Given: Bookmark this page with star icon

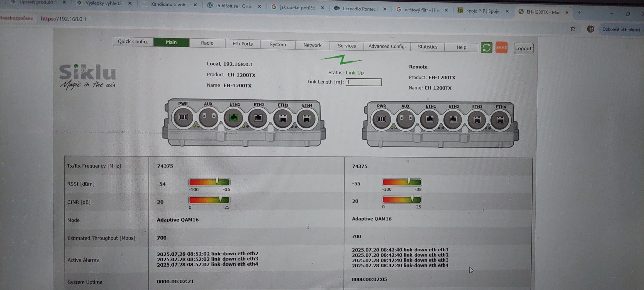Looking at the screenshot, I should coord(573,29).
